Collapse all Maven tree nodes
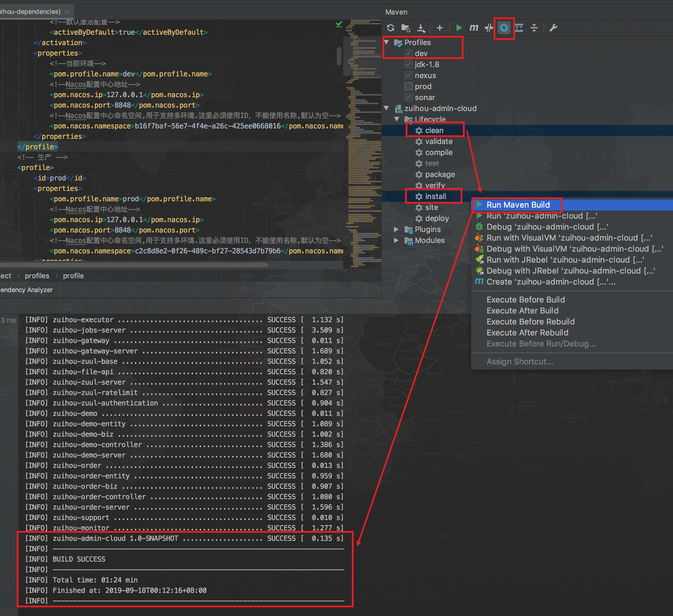The width and height of the screenshot is (673, 616). point(534,28)
